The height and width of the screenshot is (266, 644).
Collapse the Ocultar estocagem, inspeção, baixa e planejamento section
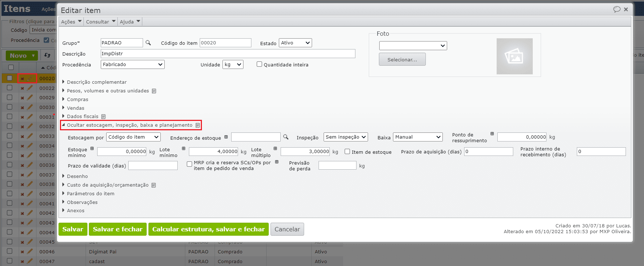point(127,125)
